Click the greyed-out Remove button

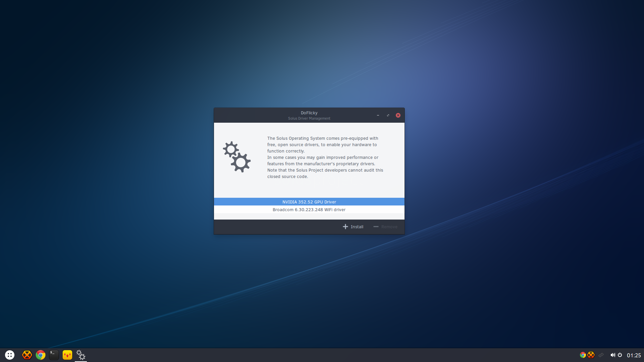pyautogui.click(x=385, y=227)
